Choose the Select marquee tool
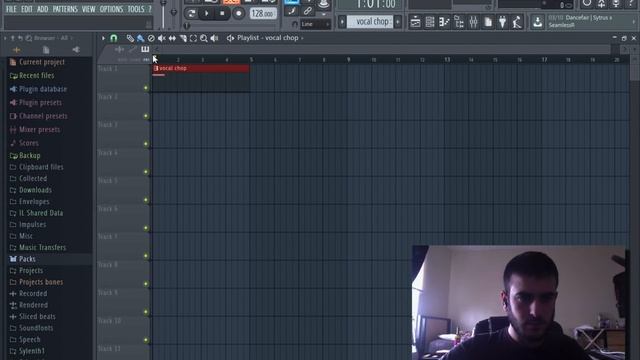 pos(193,38)
